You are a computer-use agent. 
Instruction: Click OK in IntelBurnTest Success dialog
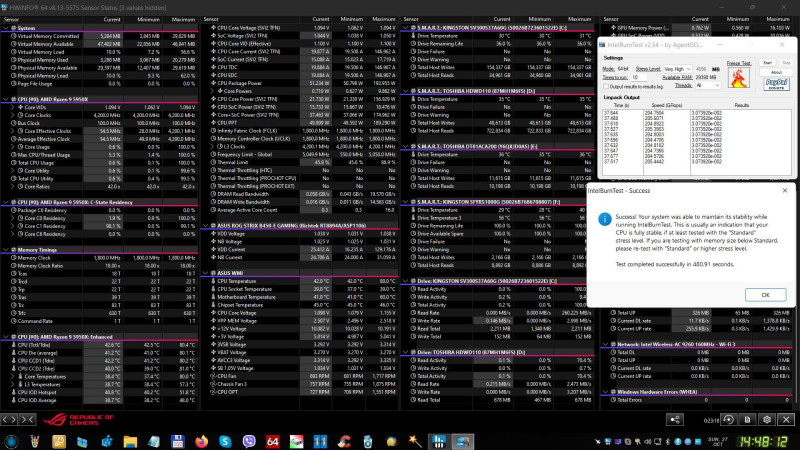tap(765, 295)
